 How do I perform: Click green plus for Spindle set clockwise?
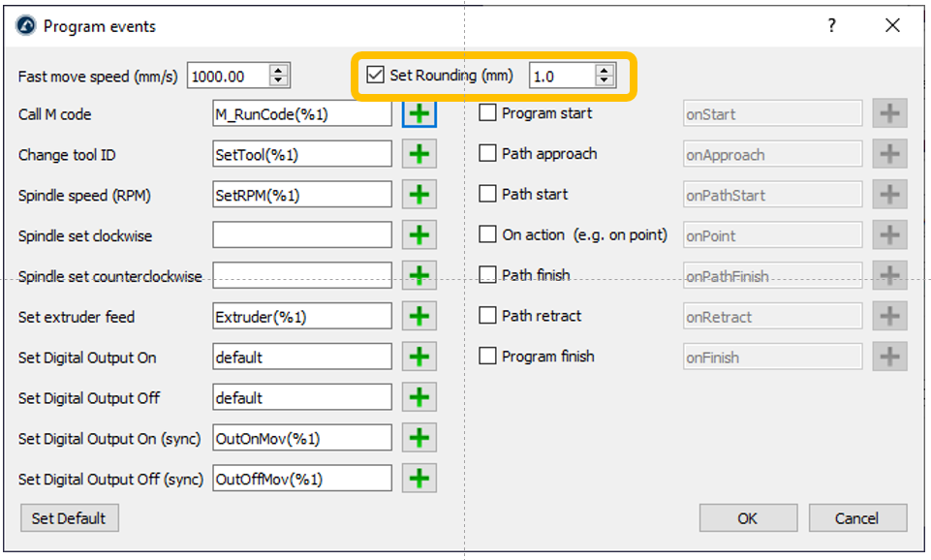pyautogui.click(x=419, y=235)
